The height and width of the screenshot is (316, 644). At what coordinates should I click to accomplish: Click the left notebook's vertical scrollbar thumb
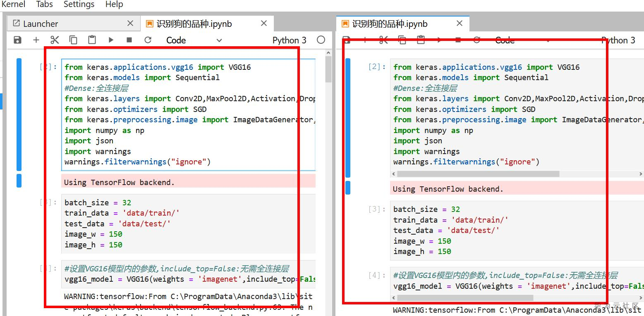click(x=328, y=69)
